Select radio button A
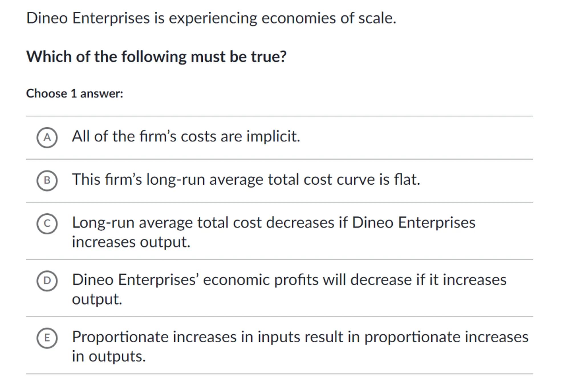 47,138
